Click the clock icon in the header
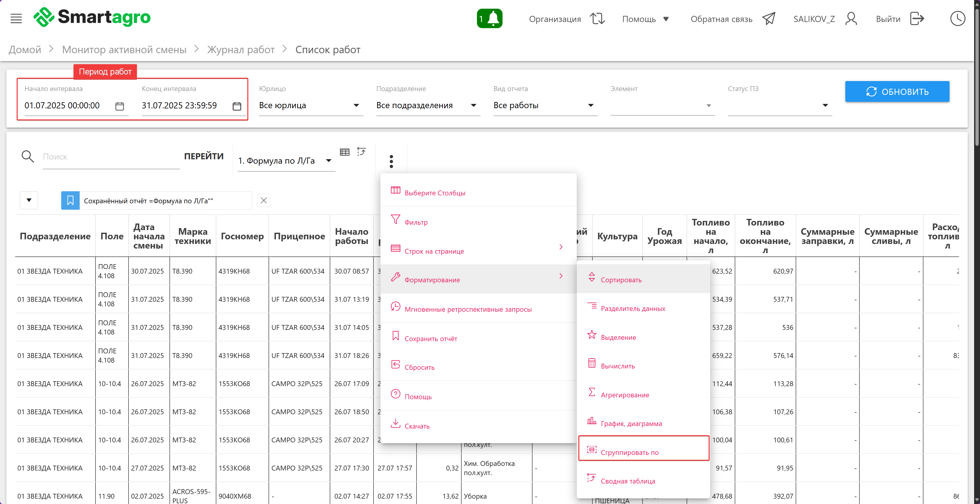The height and width of the screenshot is (504, 980). tap(957, 19)
